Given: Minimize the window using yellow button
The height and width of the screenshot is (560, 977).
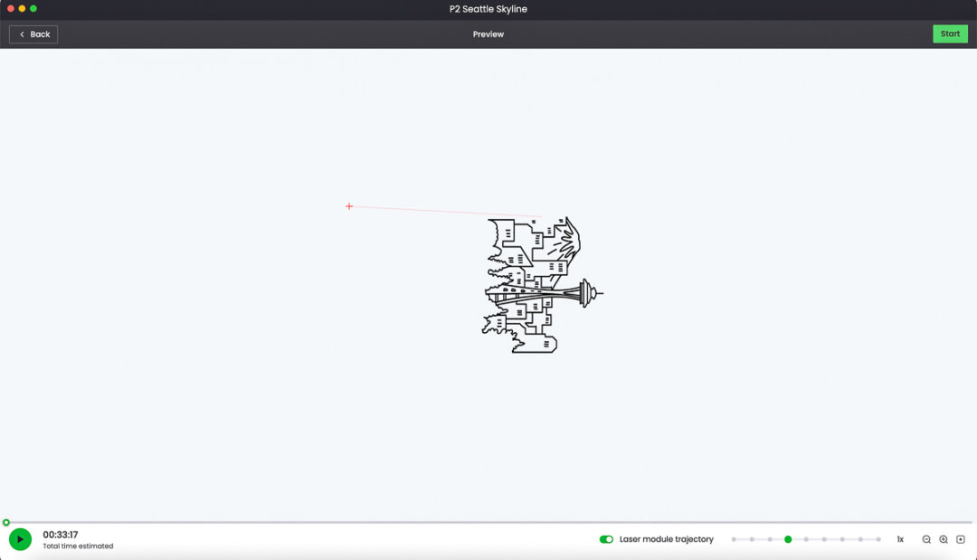Looking at the screenshot, I should pos(23,8).
